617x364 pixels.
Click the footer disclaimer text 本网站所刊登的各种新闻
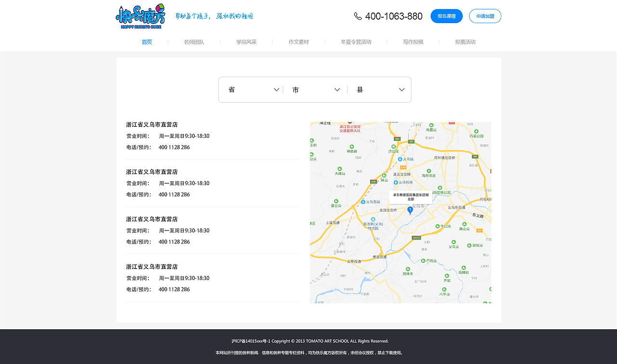click(309, 352)
